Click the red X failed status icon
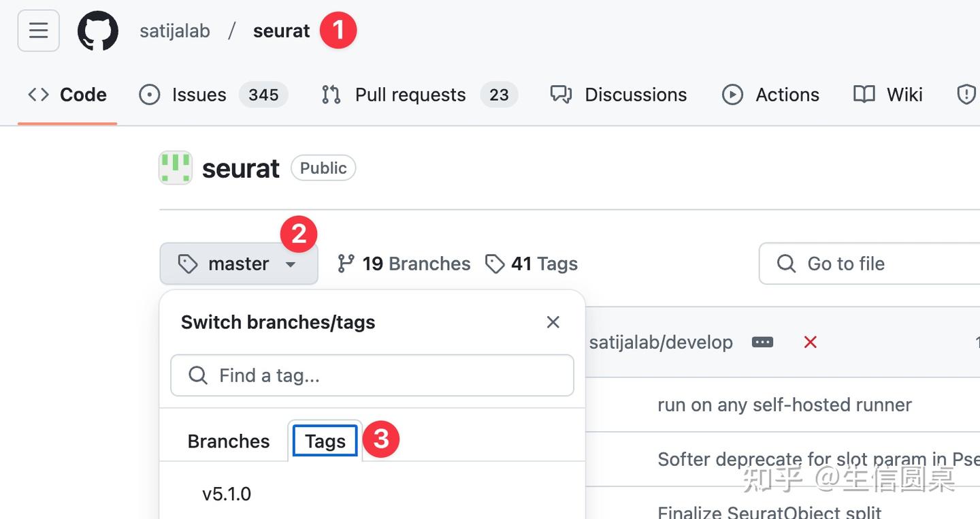Image resolution: width=980 pixels, height=519 pixels. [810, 342]
